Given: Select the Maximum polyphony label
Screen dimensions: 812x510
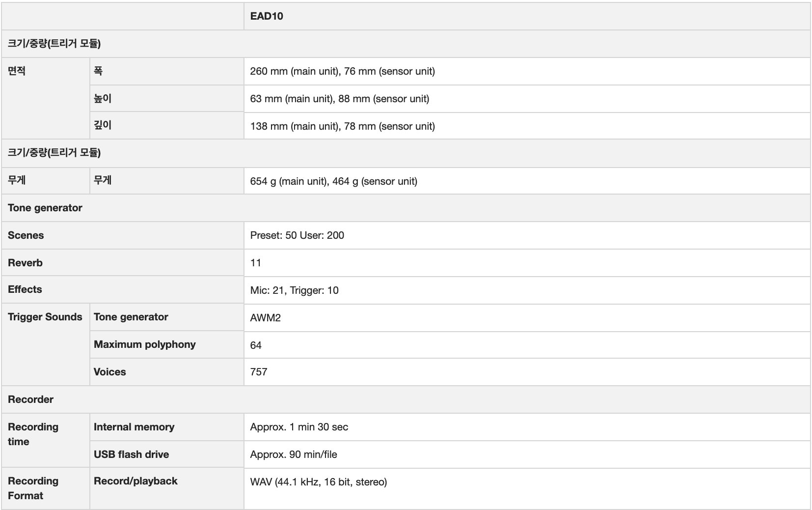Looking at the screenshot, I should (x=145, y=344).
